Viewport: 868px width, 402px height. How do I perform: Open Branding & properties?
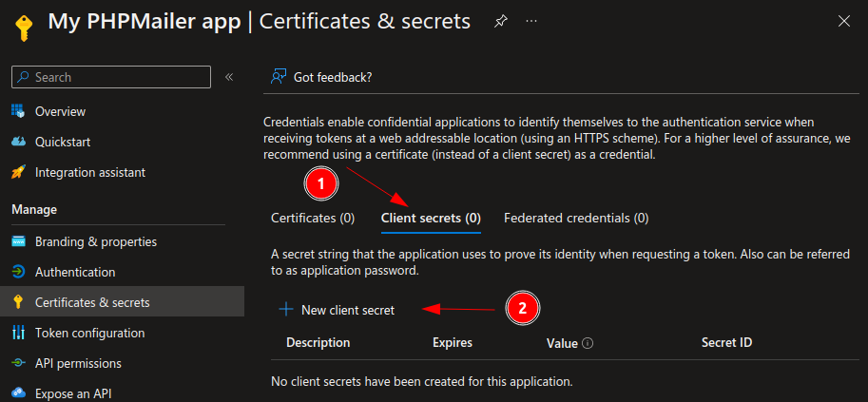[96, 241]
